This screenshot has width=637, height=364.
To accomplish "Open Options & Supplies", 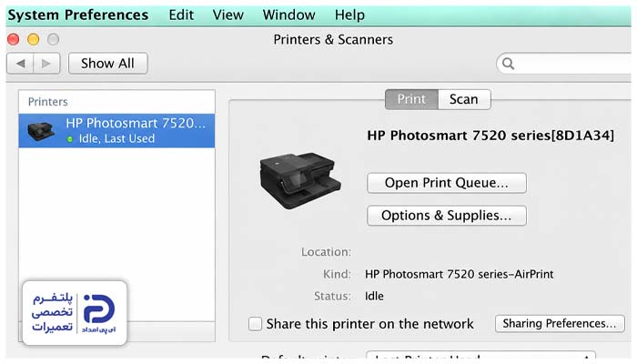I will click(447, 216).
